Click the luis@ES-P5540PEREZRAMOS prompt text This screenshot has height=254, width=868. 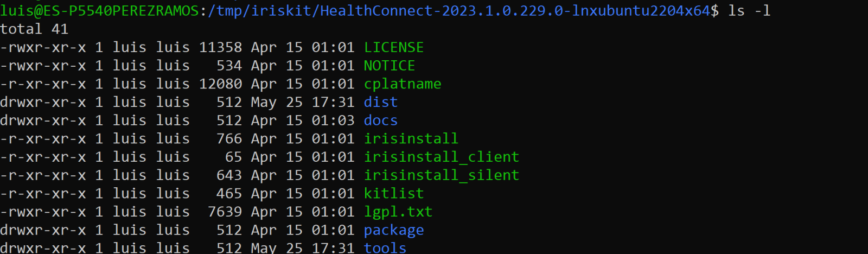coord(99,11)
